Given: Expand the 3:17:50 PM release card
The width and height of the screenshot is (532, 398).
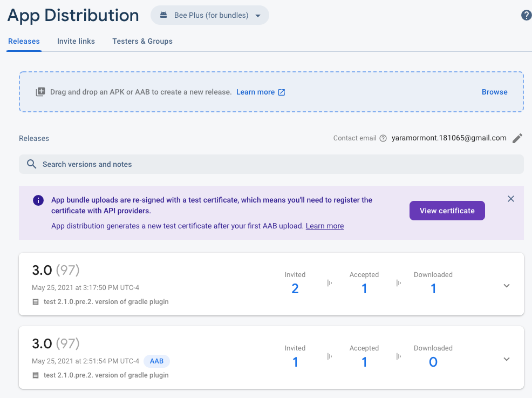Looking at the screenshot, I should (x=506, y=286).
